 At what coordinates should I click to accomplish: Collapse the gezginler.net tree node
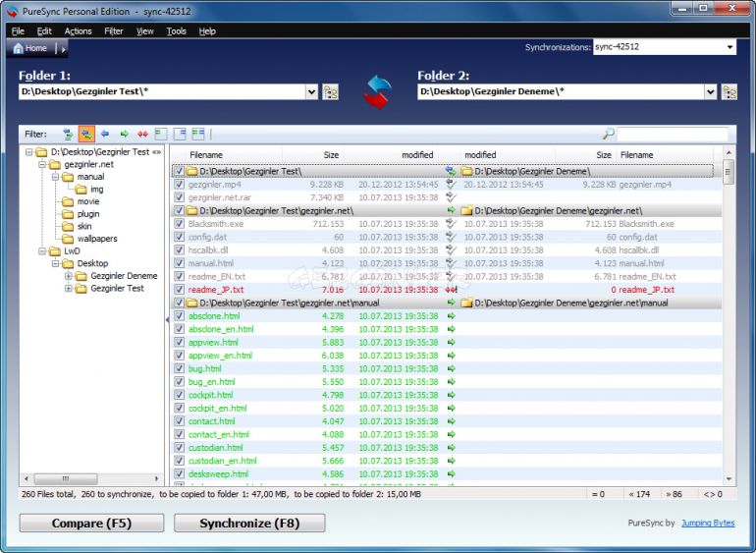[x=42, y=164]
